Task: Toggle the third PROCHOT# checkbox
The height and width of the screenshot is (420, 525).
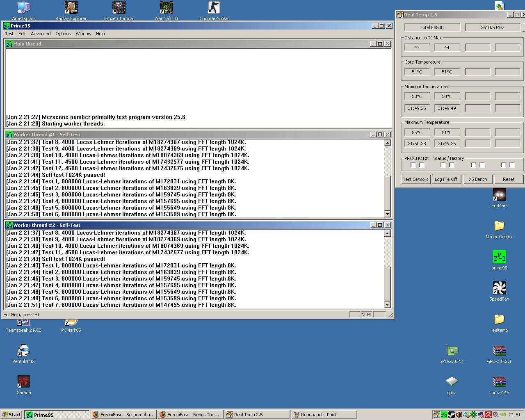Action: click(x=443, y=165)
